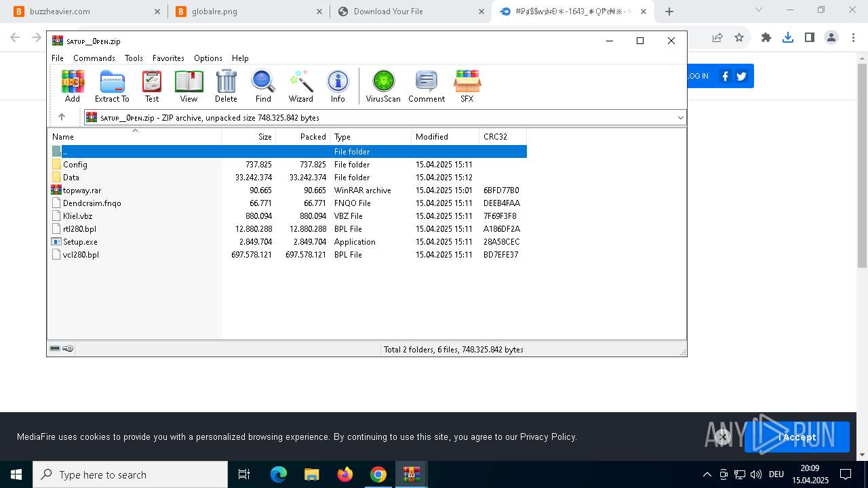
Task: Select Setup.exe in the archive
Action: tap(288, 241)
